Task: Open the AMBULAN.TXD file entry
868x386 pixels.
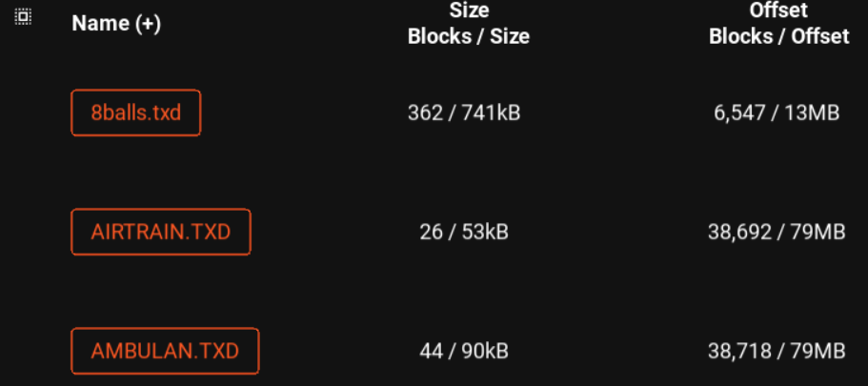Action: [x=165, y=351]
